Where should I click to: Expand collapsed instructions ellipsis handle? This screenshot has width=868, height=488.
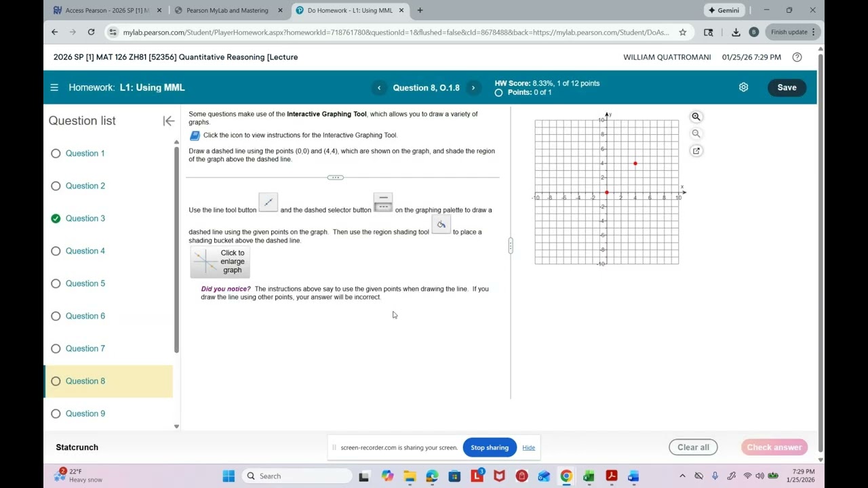point(336,178)
